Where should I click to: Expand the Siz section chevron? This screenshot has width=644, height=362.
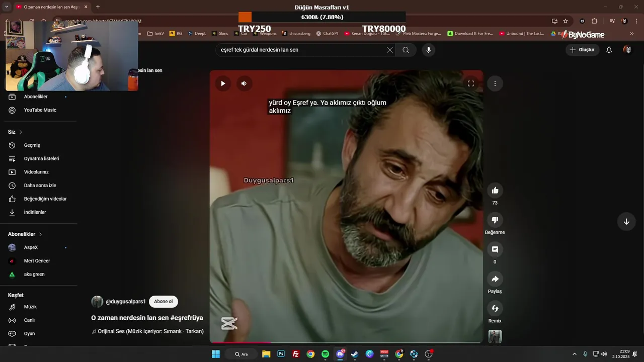pos(21,132)
